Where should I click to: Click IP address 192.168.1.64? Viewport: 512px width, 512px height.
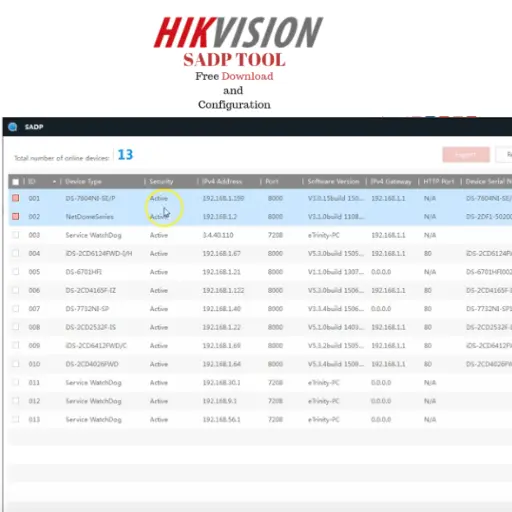pos(222,364)
